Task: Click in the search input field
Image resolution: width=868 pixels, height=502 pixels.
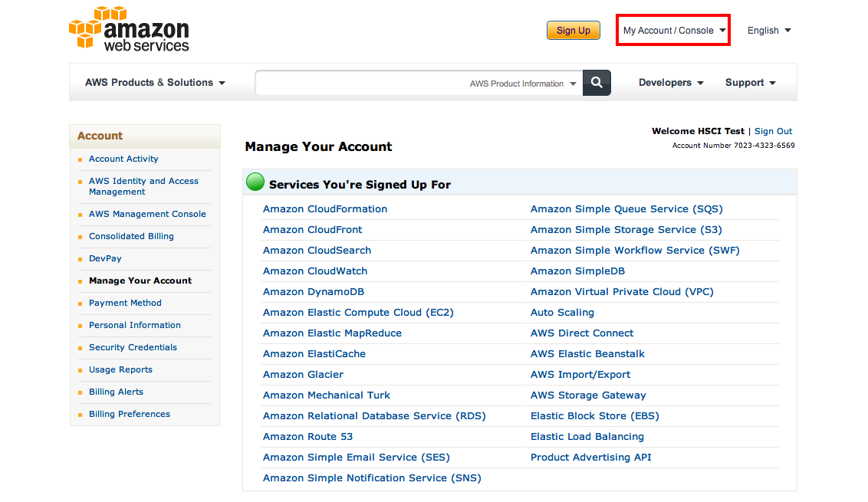Action: coord(360,83)
